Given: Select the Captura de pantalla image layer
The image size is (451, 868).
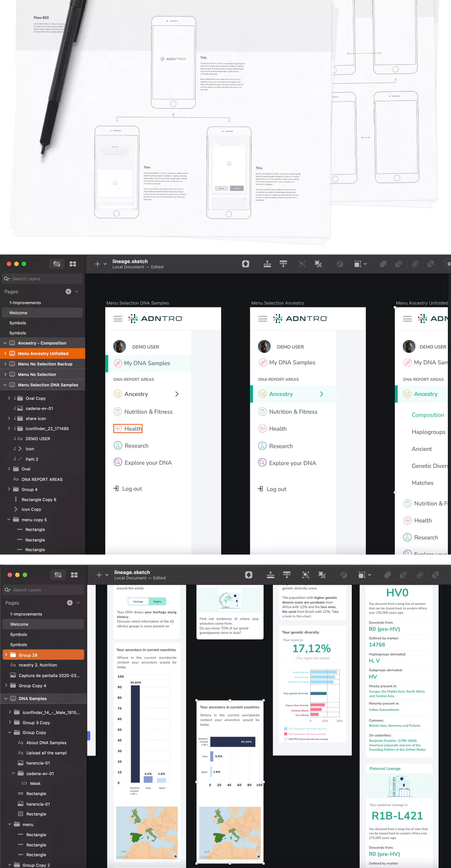Looking at the screenshot, I should (49, 675).
